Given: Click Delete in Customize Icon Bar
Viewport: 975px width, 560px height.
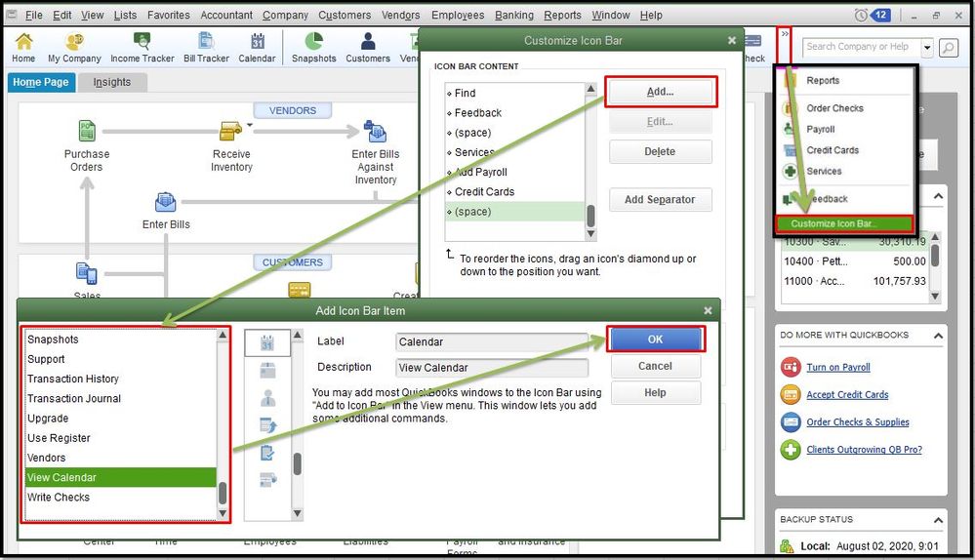Looking at the screenshot, I should [661, 151].
